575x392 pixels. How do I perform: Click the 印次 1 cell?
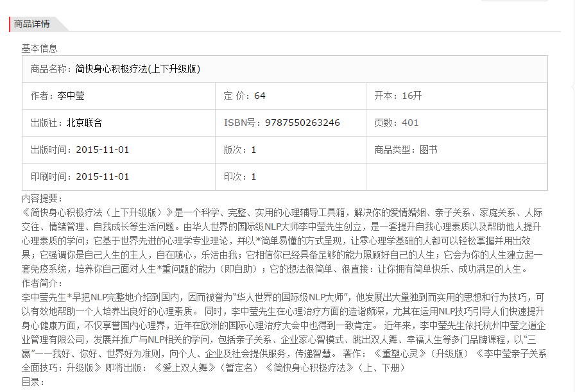tap(240, 176)
